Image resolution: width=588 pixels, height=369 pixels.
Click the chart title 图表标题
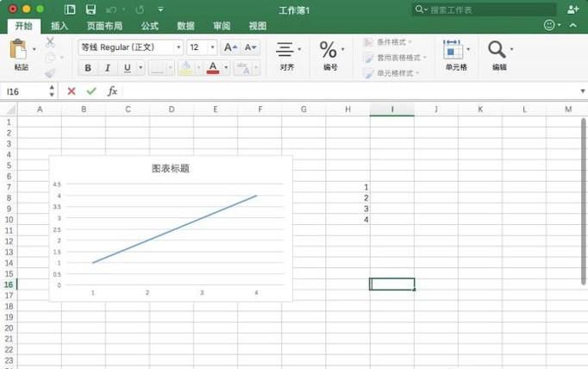(x=170, y=168)
